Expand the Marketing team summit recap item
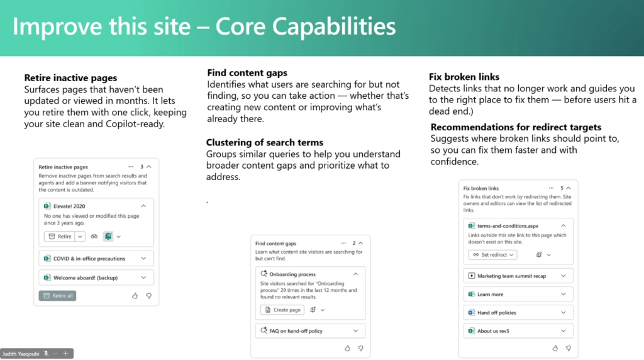 563,276
